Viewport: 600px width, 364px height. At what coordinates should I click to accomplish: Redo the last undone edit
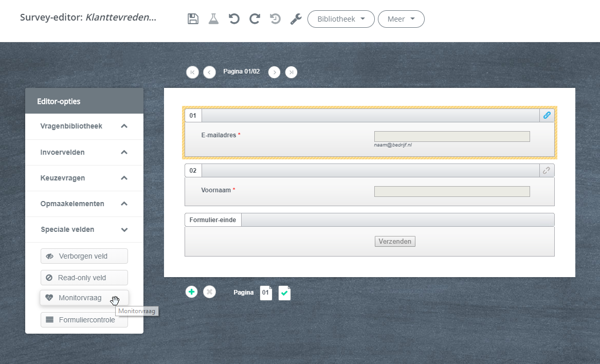click(x=254, y=19)
